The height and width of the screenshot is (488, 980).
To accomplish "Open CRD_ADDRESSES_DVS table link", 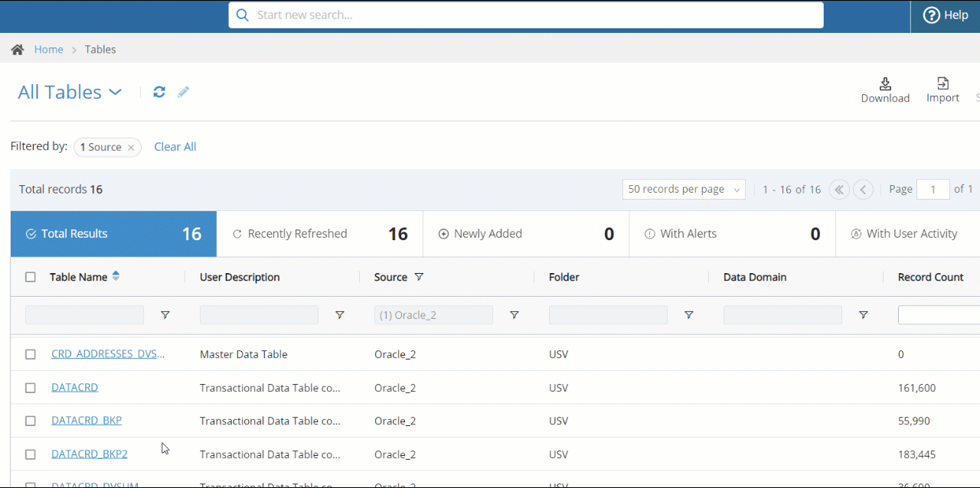I will [x=108, y=354].
